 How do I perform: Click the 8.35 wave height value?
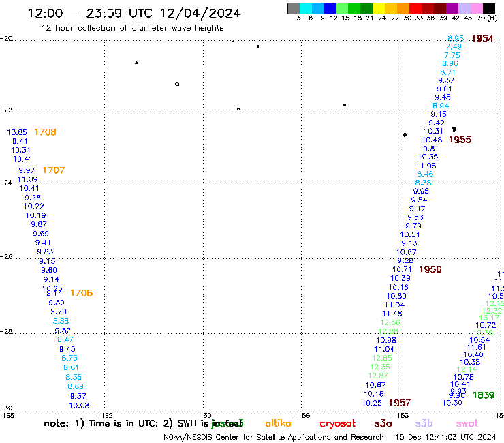[74, 377]
